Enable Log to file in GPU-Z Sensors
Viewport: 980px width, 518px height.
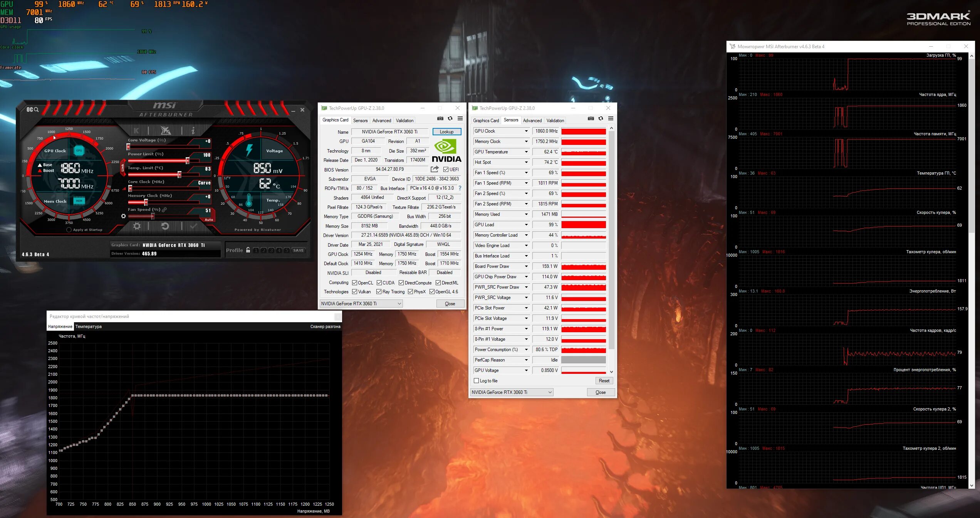(x=476, y=381)
